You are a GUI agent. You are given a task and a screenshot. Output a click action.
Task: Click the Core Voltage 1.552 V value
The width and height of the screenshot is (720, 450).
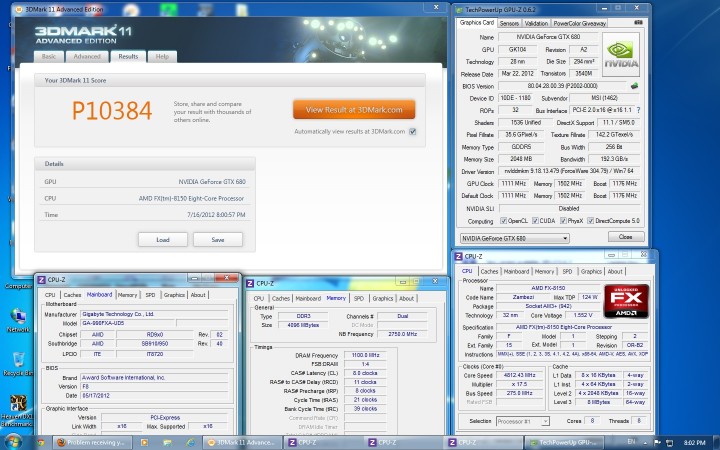click(583, 315)
